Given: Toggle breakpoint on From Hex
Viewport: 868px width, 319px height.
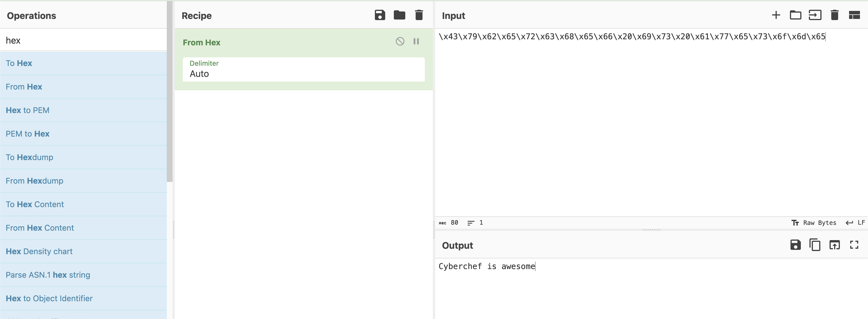Looking at the screenshot, I should click(x=416, y=41).
